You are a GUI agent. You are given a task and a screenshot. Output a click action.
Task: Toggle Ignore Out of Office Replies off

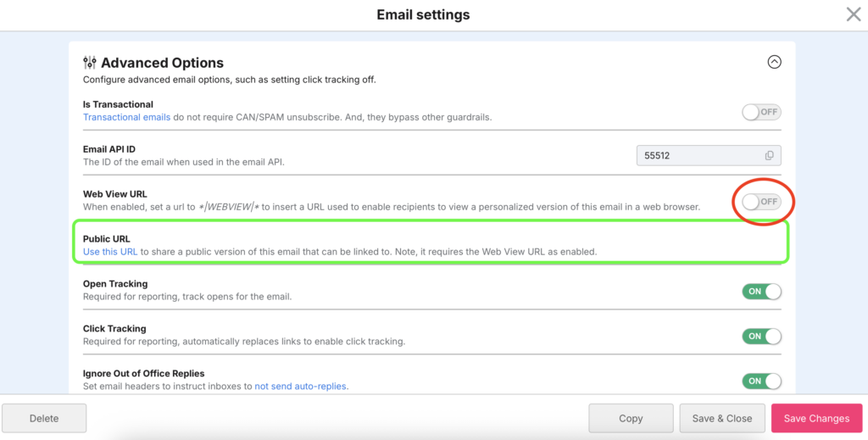click(x=761, y=381)
